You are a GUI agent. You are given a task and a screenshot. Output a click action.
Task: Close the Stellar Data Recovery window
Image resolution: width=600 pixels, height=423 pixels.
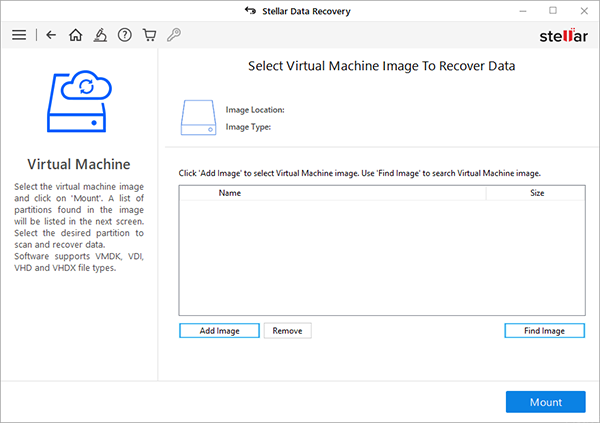pyautogui.click(x=584, y=11)
